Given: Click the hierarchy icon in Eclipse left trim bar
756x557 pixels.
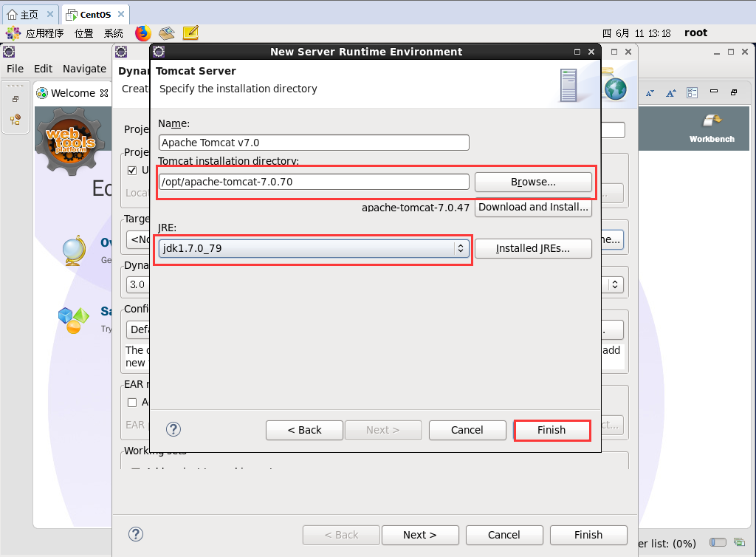Looking at the screenshot, I should (16, 119).
